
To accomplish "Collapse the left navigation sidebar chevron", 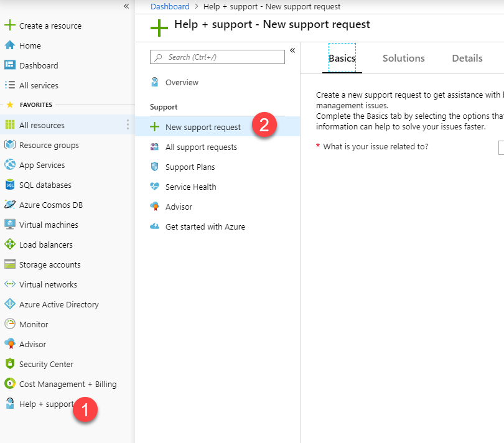I will tap(126, 6).
